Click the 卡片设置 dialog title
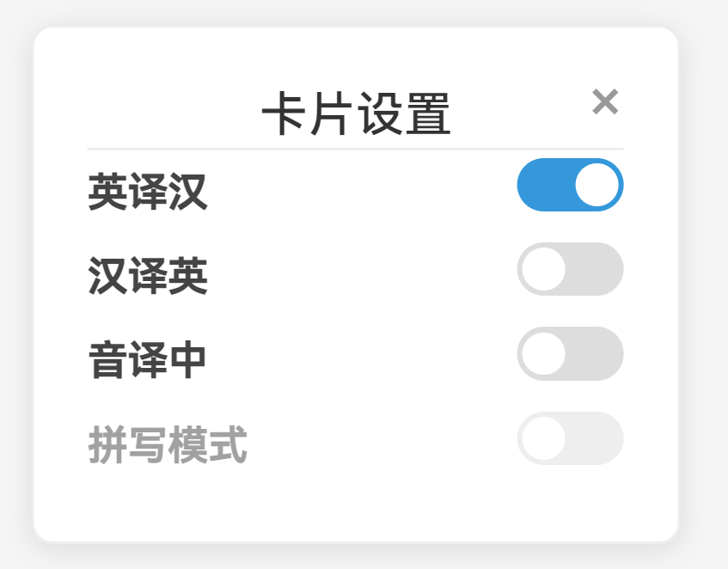This screenshot has height=569, width=728. [356, 113]
